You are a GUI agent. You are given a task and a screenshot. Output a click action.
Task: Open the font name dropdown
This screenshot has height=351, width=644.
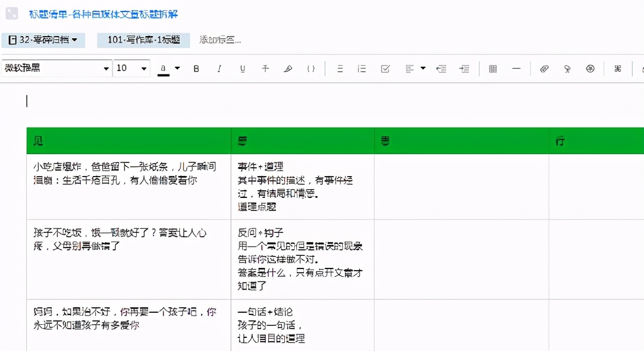click(x=107, y=69)
